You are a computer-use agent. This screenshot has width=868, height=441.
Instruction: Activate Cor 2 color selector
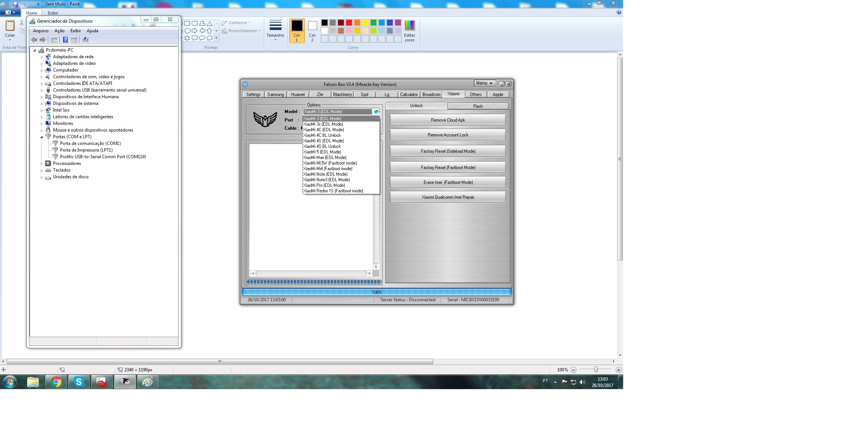click(312, 31)
